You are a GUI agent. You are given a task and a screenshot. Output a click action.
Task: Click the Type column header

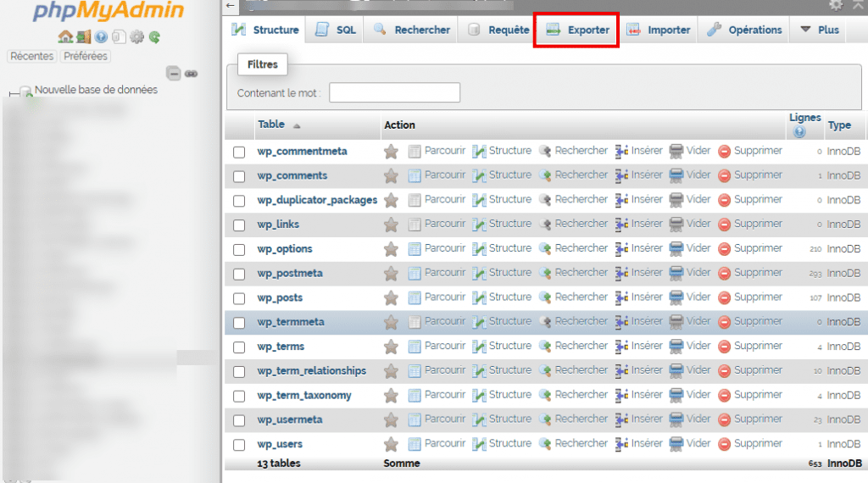tap(839, 125)
